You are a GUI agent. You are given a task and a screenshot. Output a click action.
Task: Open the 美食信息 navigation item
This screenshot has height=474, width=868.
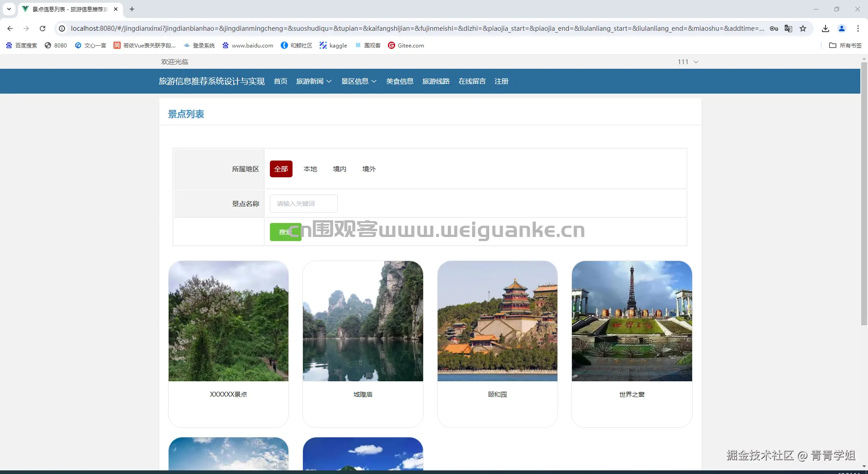click(x=400, y=81)
